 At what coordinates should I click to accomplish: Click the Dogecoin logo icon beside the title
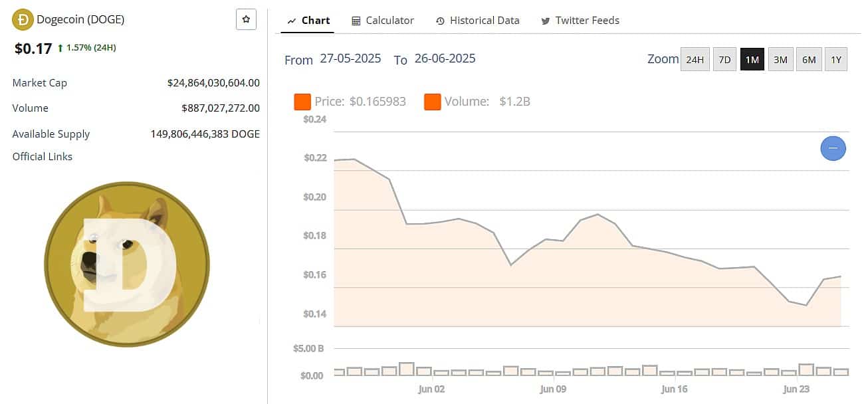22,19
